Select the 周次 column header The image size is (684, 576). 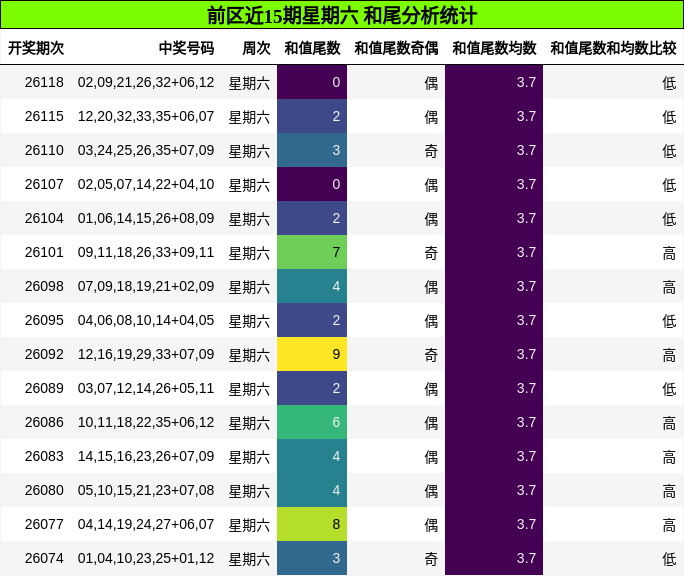[256, 48]
